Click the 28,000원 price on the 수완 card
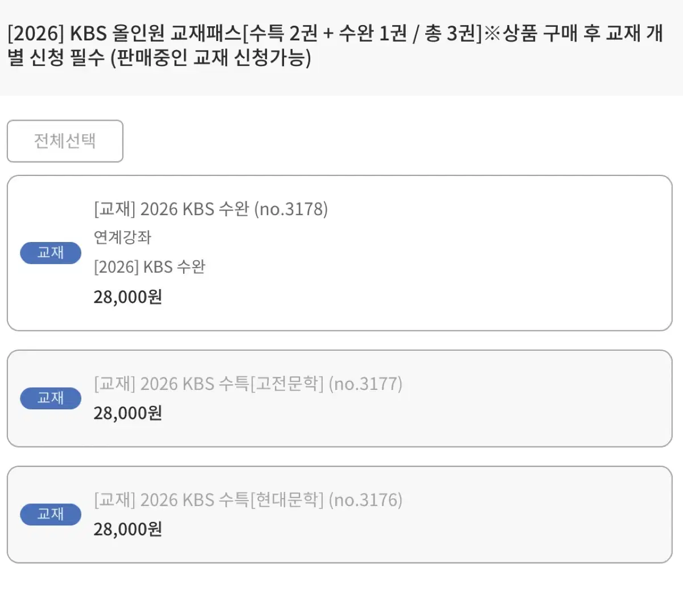This screenshot has height=616, width=683. coord(127,296)
